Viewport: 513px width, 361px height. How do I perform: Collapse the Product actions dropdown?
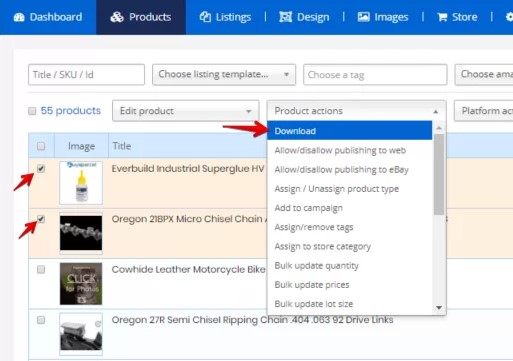tap(356, 111)
